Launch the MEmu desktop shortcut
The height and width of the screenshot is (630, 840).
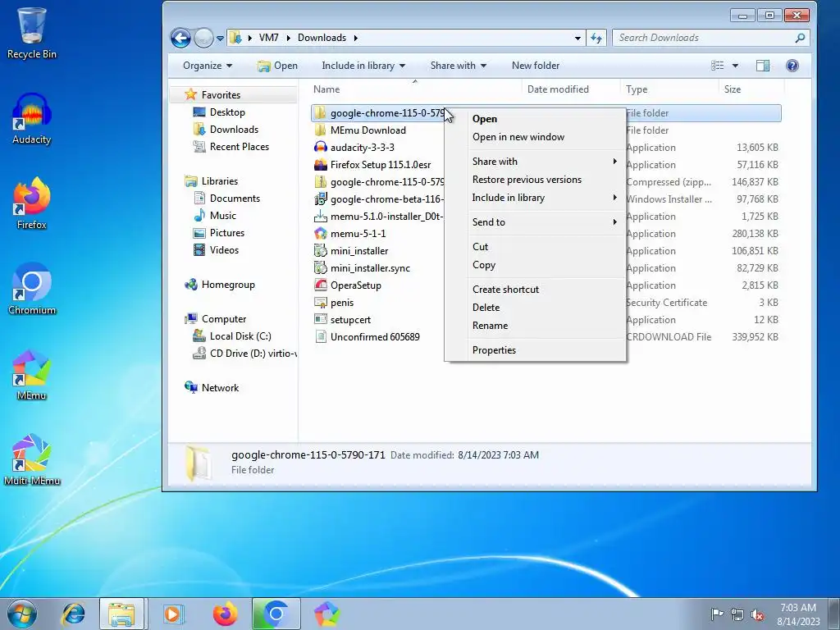(x=32, y=375)
